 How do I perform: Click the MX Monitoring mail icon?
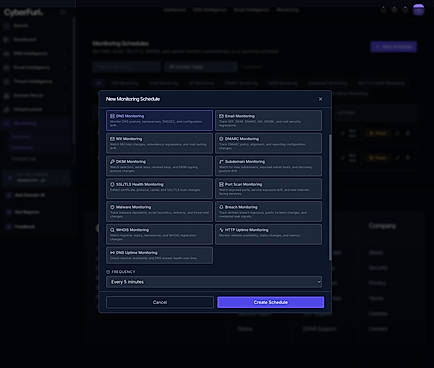[112, 139]
